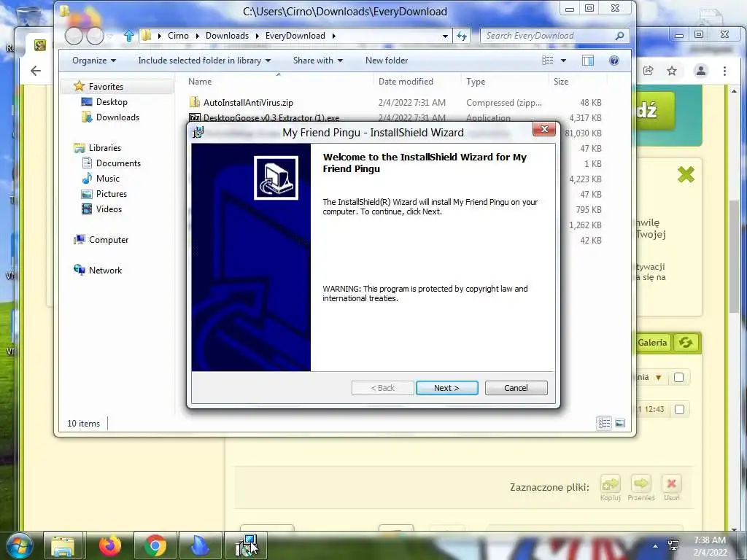Bookmark the page with Chrome star icon
Viewport: 747px width, 560px height.
672,71
